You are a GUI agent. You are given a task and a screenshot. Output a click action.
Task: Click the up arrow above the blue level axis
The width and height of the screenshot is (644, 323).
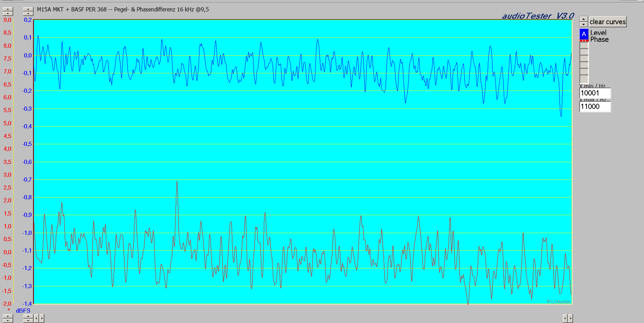[x=28, y=9]
